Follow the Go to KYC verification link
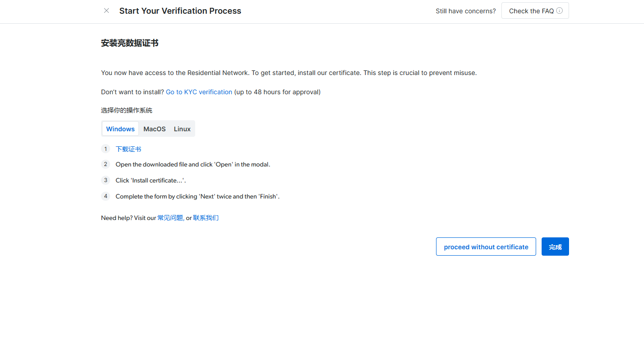This screenshot has height=338, width=644. (x=199, y=92)
